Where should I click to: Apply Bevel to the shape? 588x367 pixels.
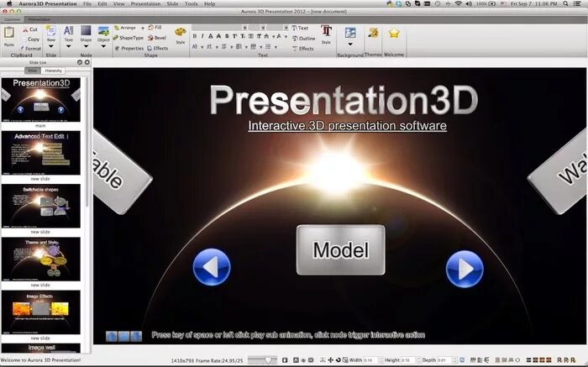(x=157, y=38)
